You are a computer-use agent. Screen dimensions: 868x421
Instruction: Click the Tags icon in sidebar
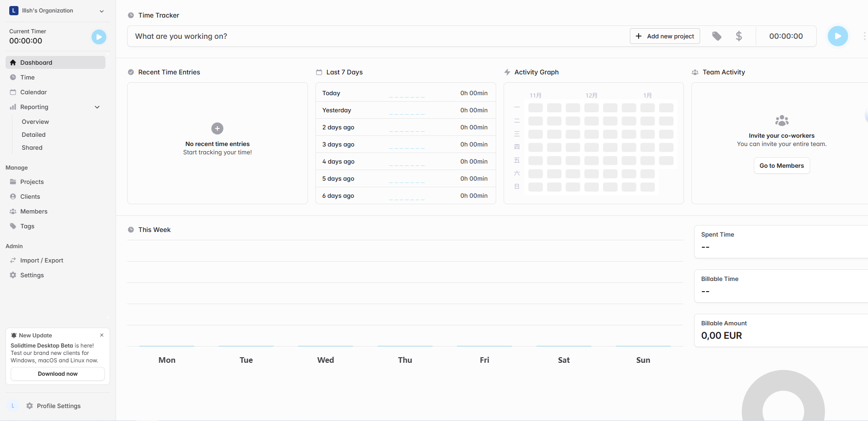click(x=13, y=226)
